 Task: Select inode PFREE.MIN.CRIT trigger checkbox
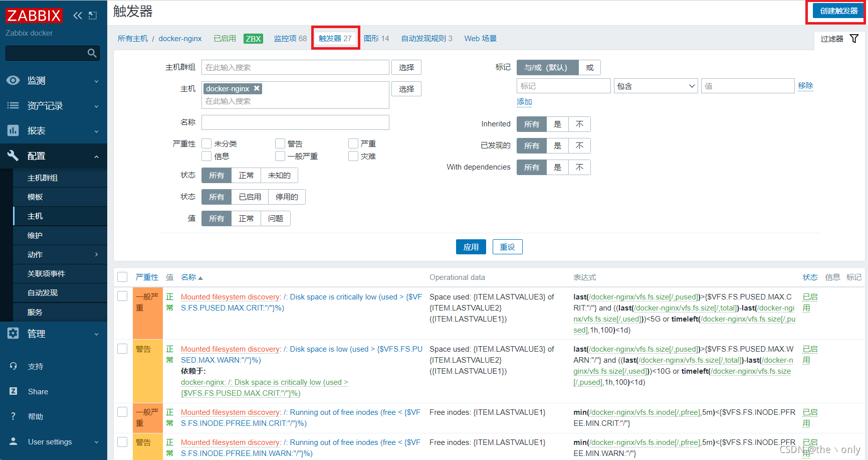click(122, 412)
